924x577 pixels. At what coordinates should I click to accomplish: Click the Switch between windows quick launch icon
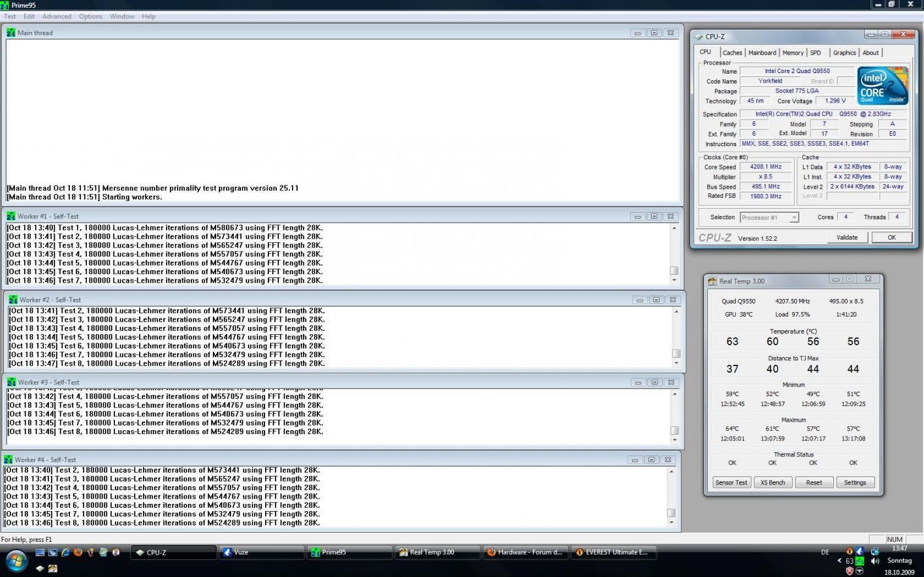(x=52, y=552)
